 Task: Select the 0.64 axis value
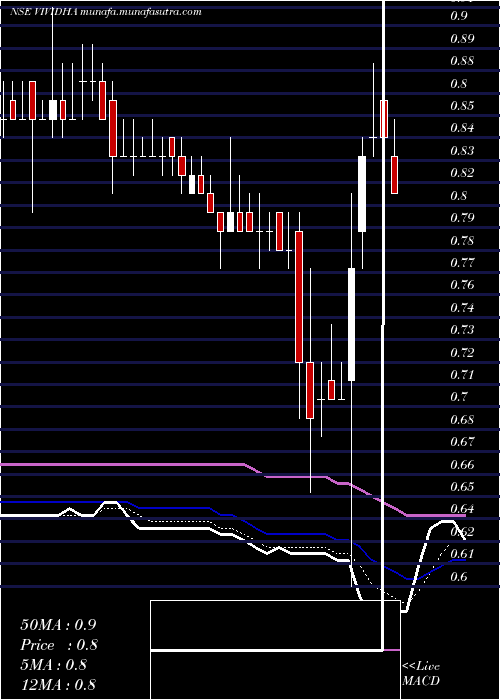pos(462,509)
